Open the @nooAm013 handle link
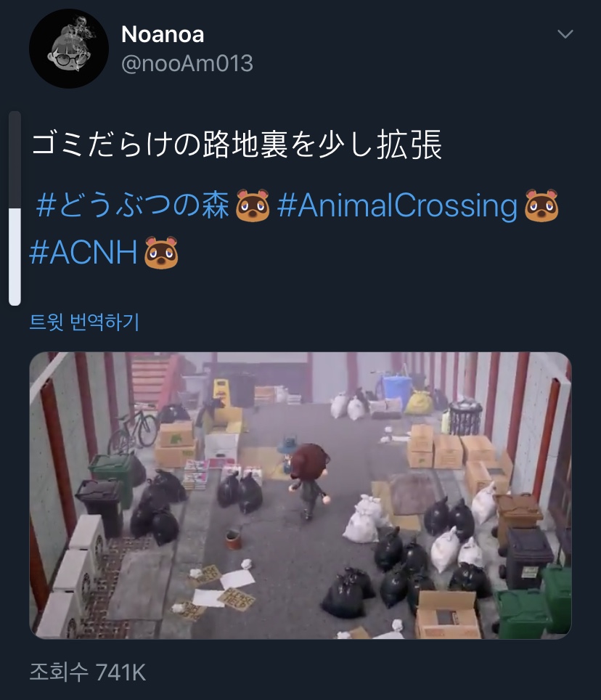 (187, 63)
